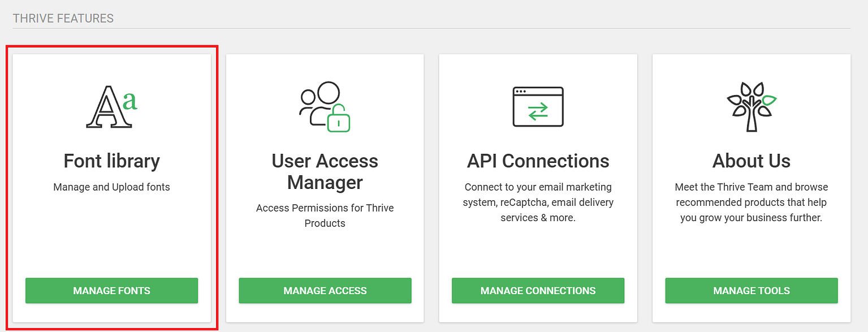Viewport: 868px width, 332px height.
Task: Click the green transfer arrows in API icon
Action: (538, 112)
